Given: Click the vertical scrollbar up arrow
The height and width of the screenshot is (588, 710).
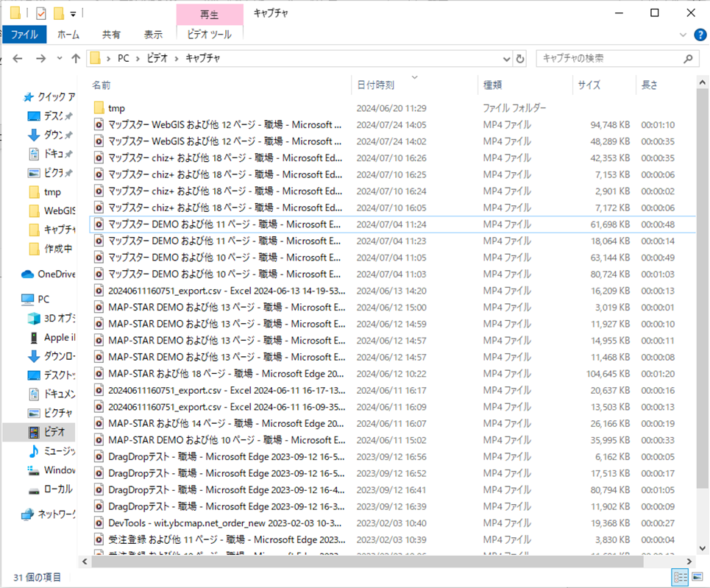Looking at the screenshot, I should pos(703,82).
